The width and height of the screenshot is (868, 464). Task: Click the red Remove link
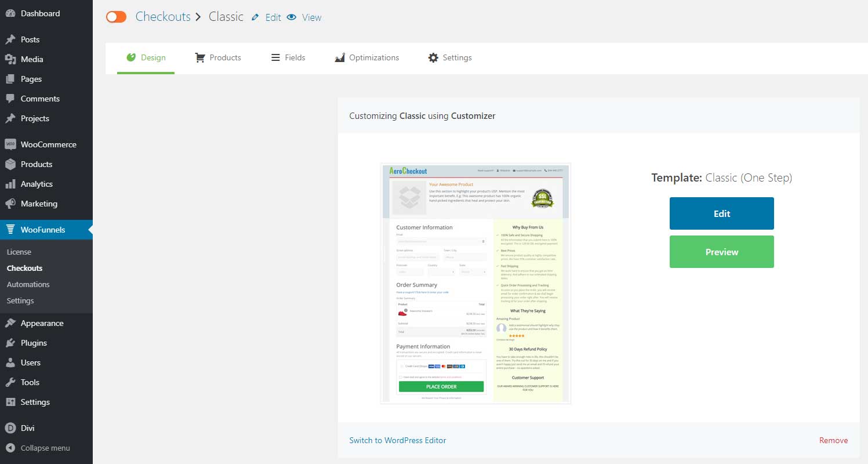click(x=833, y=440)
